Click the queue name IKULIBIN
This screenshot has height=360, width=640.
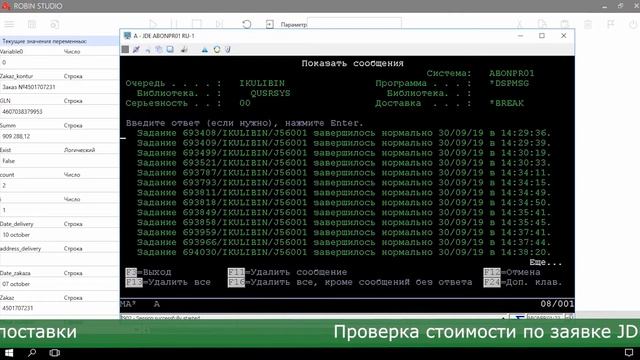[262, 83]
